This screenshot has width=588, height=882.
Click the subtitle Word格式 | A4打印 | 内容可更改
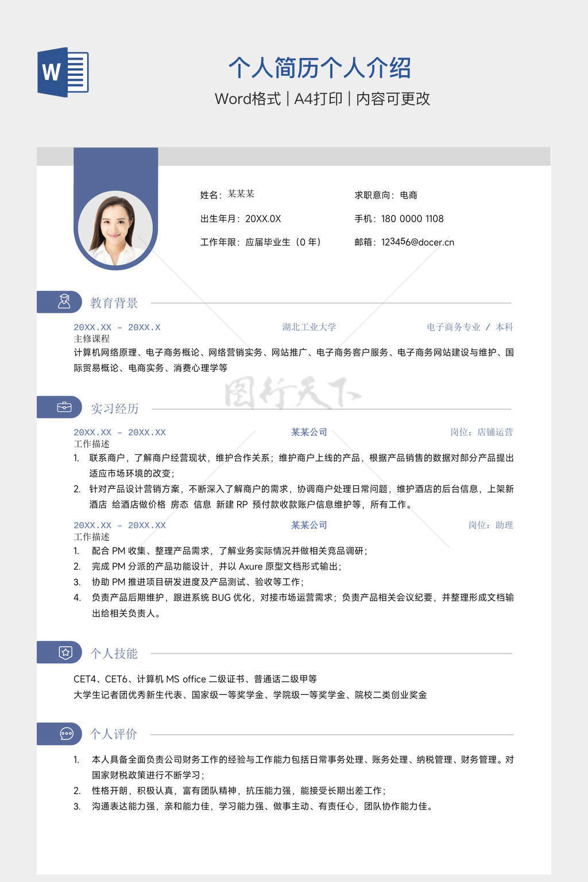[322, 99]
